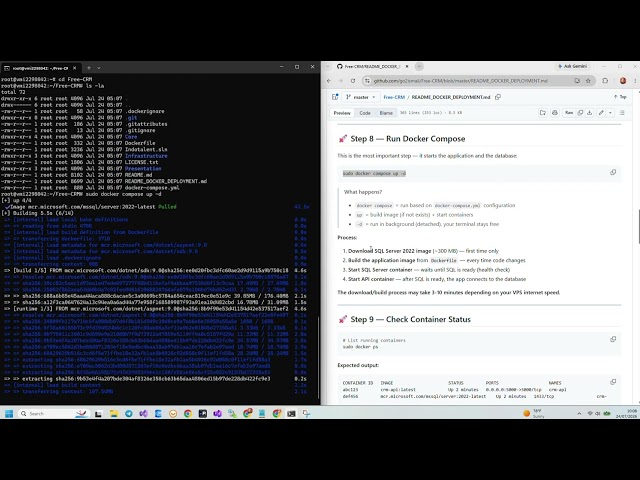Open the Chrome three-dot menu
The height and width of the screenshot is (480, 640).
pos(635,81)
